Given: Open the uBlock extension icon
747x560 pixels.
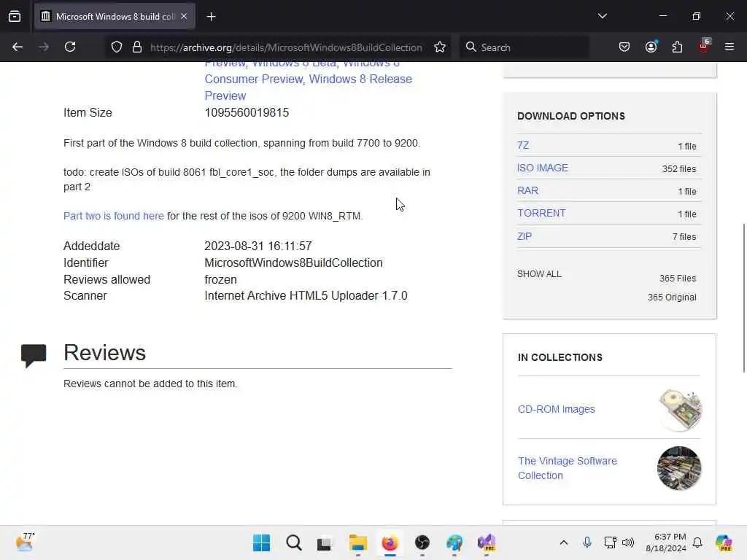Looking at the screenshot, I should point(704,46).
